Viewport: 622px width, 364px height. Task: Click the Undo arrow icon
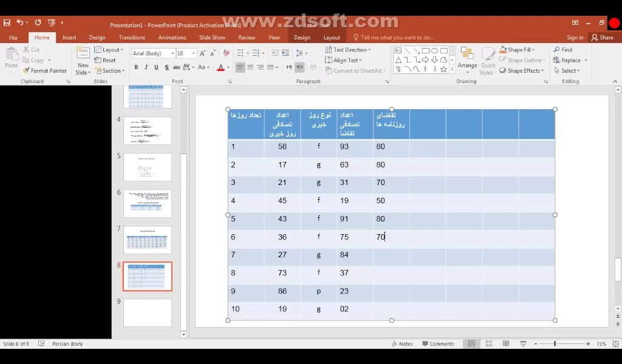click(20, 22)
